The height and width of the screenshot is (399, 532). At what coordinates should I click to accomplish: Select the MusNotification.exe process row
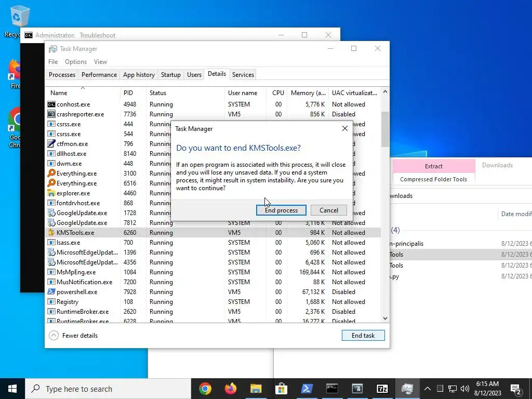213,282
